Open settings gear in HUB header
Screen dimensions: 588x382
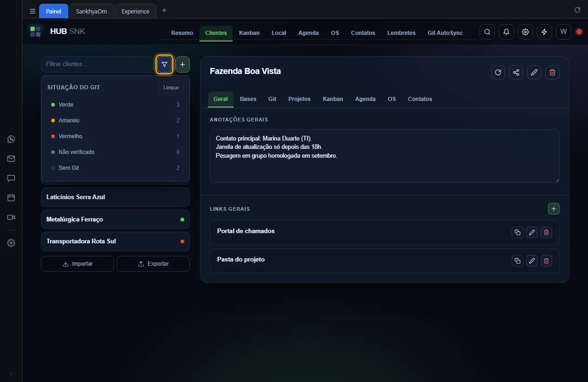click(525, 32)
